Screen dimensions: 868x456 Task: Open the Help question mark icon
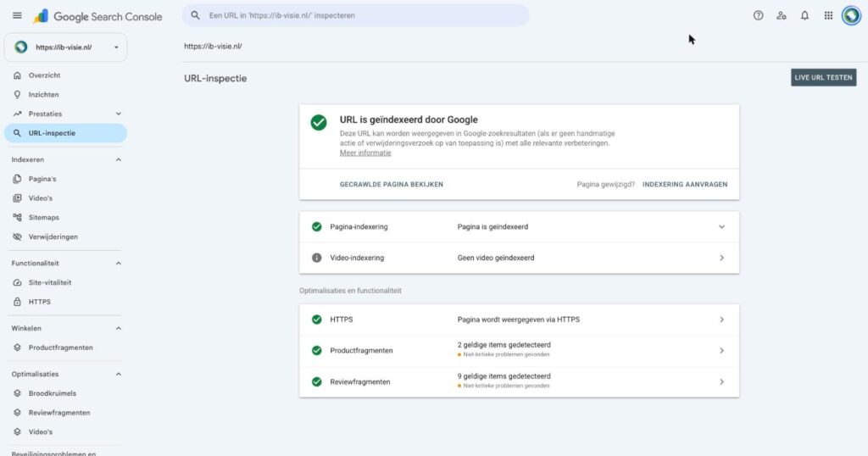tap(759, 15)
